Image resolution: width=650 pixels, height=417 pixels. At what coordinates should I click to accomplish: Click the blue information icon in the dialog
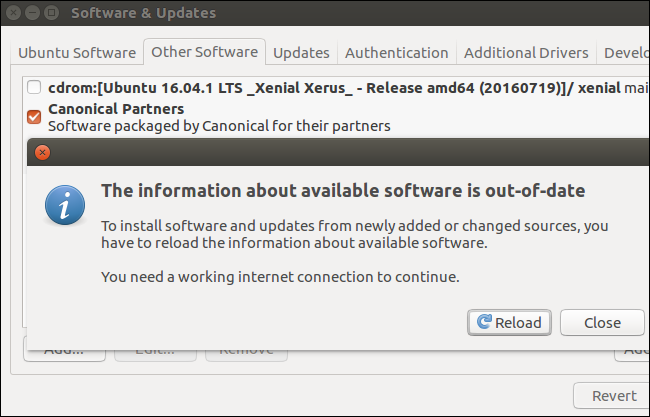click(x=65, y=205)
